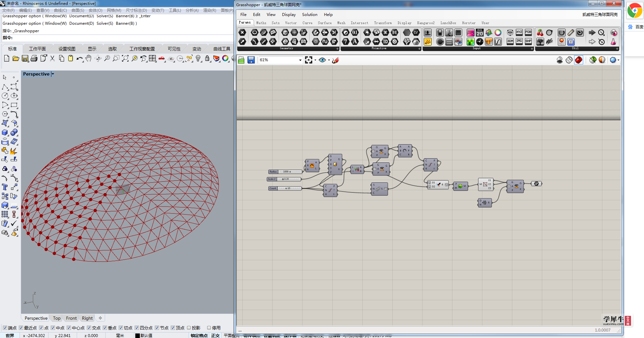
Task: Save the Rhino document using floppy icon
Action: tap(25, 58)
